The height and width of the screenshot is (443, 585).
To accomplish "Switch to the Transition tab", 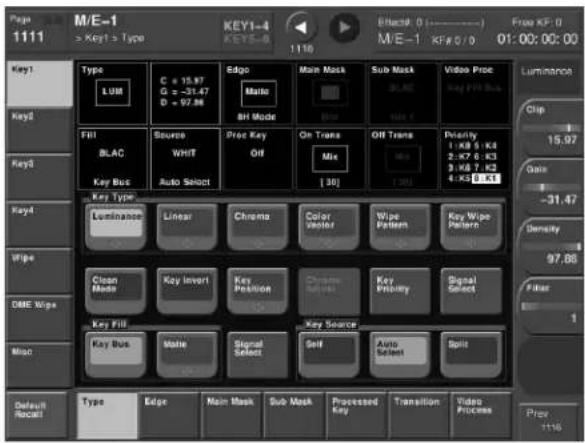I will click(419, 415).
